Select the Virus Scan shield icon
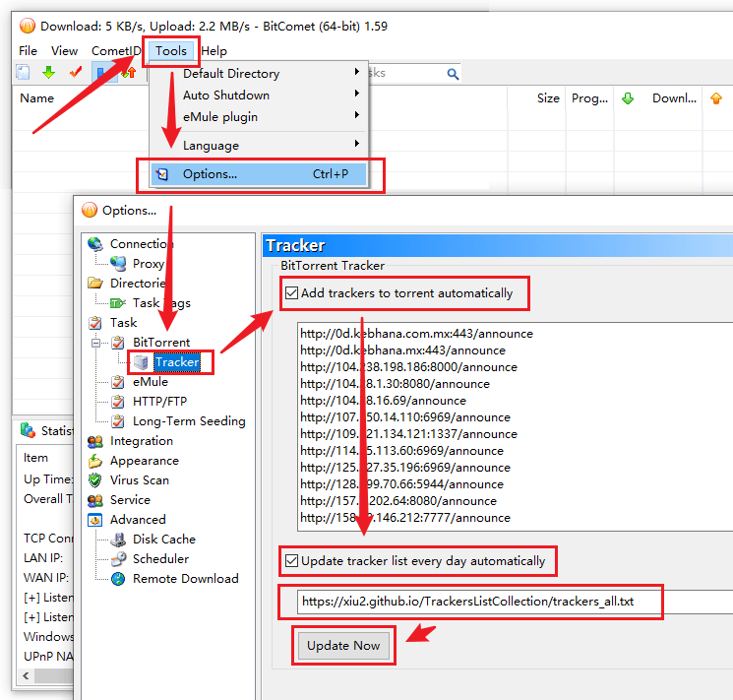733x700 pixels. coord(94,480)
